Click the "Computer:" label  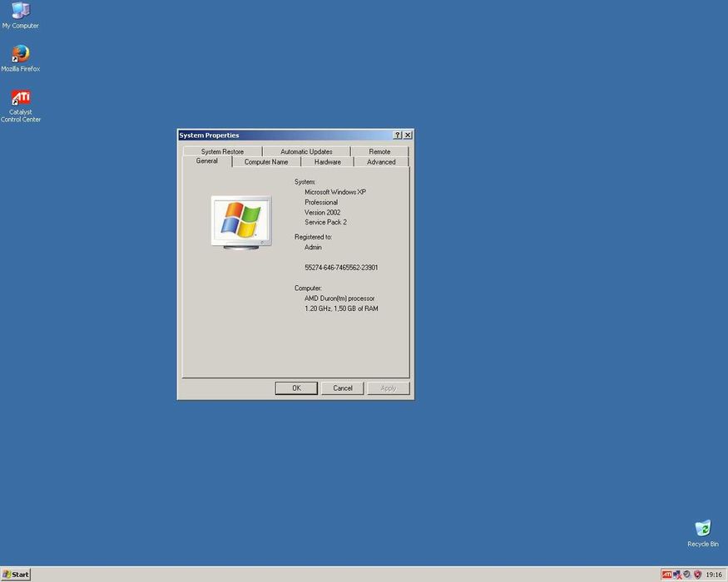click(308, 288)
